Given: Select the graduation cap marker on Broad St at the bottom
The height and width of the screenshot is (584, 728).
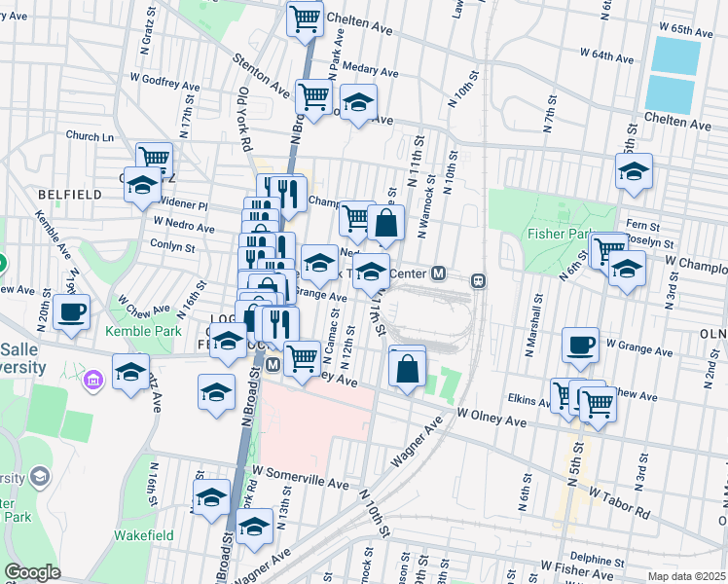Looking at the screenshot, I should click(x=254, y=529).
